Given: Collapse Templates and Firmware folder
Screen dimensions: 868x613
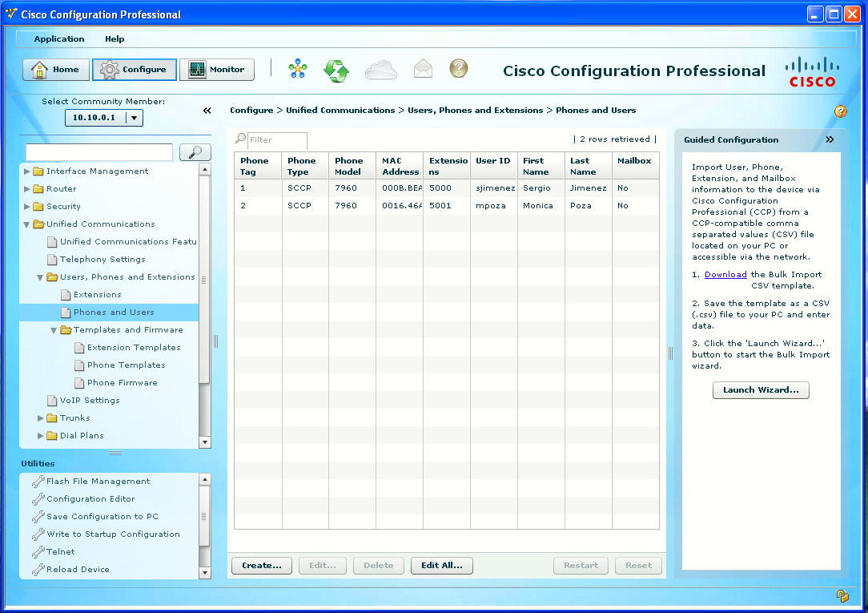Looking at the screenshot, I should (x=54, y=331).
